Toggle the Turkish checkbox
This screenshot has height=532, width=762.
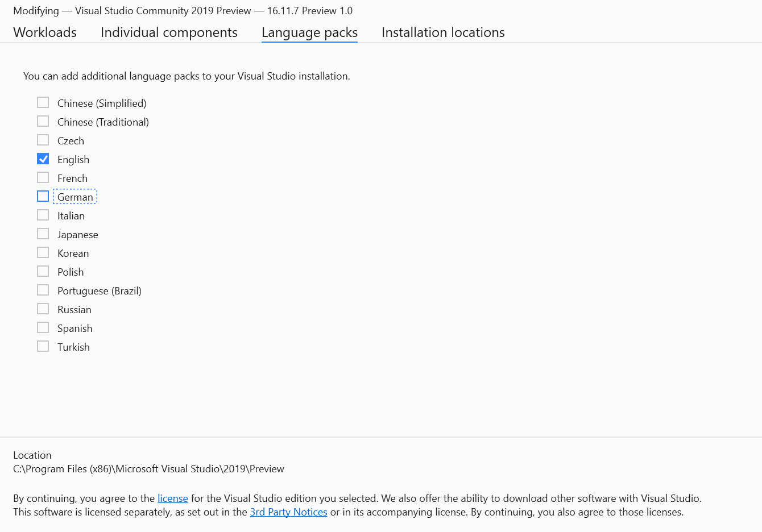point(43,346)
